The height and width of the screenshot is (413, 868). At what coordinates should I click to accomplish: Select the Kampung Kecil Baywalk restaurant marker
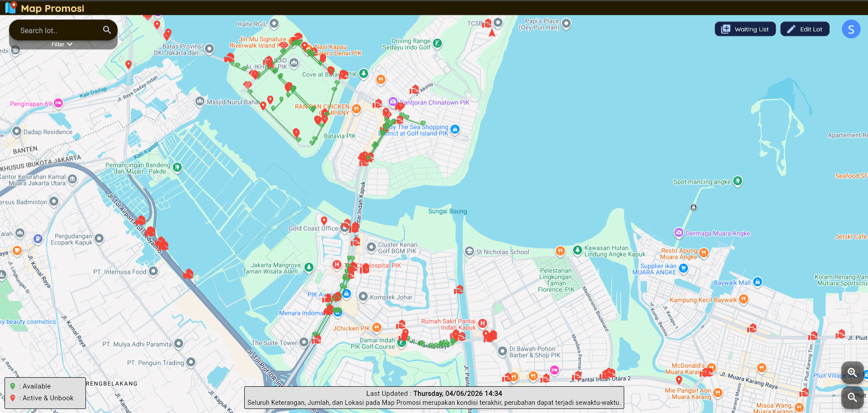[x=744, y=299]
